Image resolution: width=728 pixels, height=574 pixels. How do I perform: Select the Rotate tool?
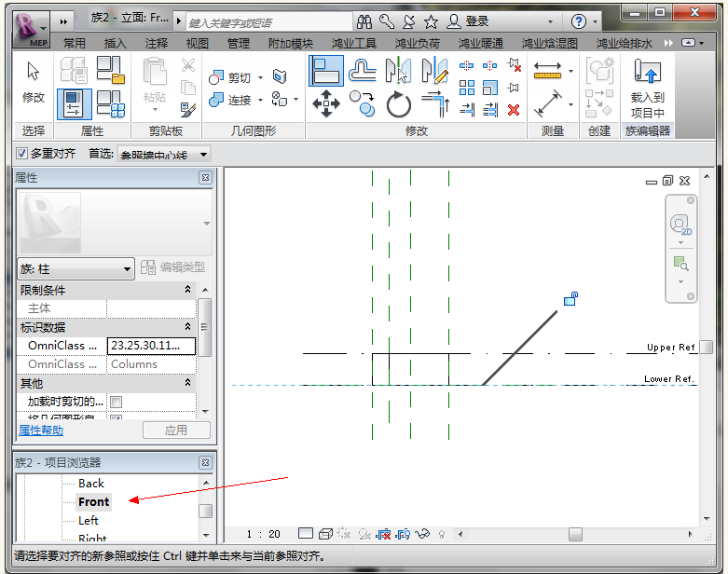coord(399,104)
